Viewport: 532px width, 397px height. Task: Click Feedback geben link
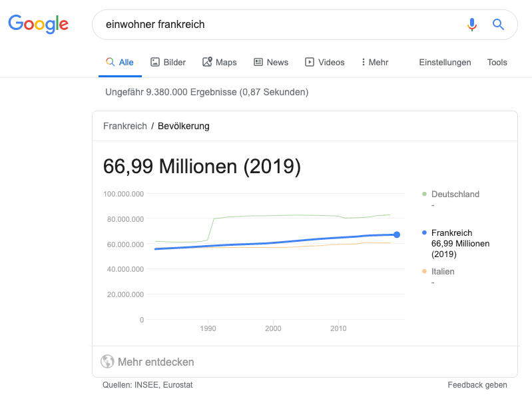pyautogui.click(x=477, y=385)
